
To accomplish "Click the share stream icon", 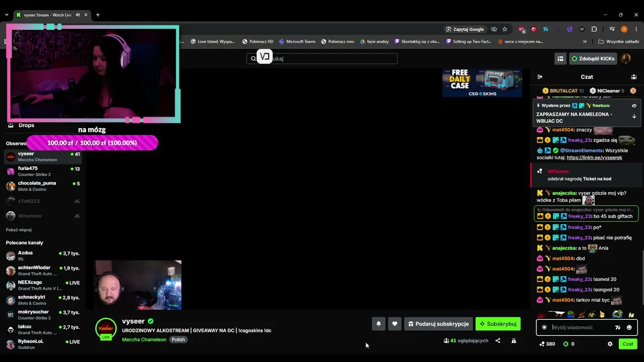I will click(x=498, y=340).
